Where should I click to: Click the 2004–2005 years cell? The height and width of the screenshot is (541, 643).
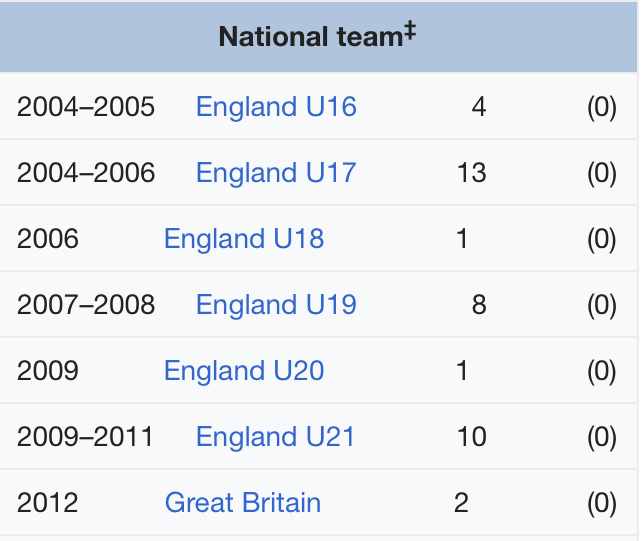click(86, 107)
